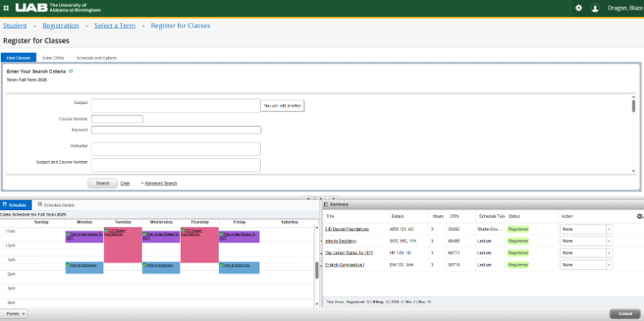Open Tuesday's 2-D Design Foundations calendar block
This screenshot has width=644, height=321.
[x=123, y=245]
